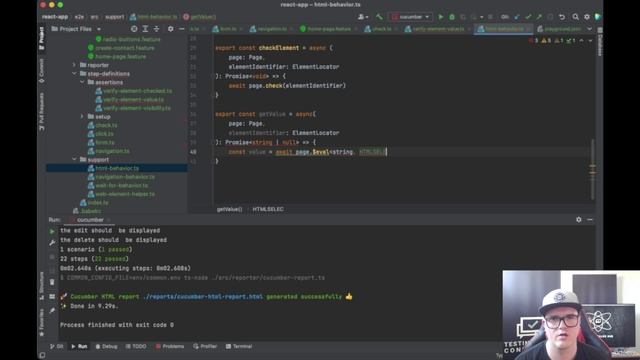The width and height of the screenshot is (640, 360).
Task: Click the Git push arrow icon
Action: pos(539,17)
